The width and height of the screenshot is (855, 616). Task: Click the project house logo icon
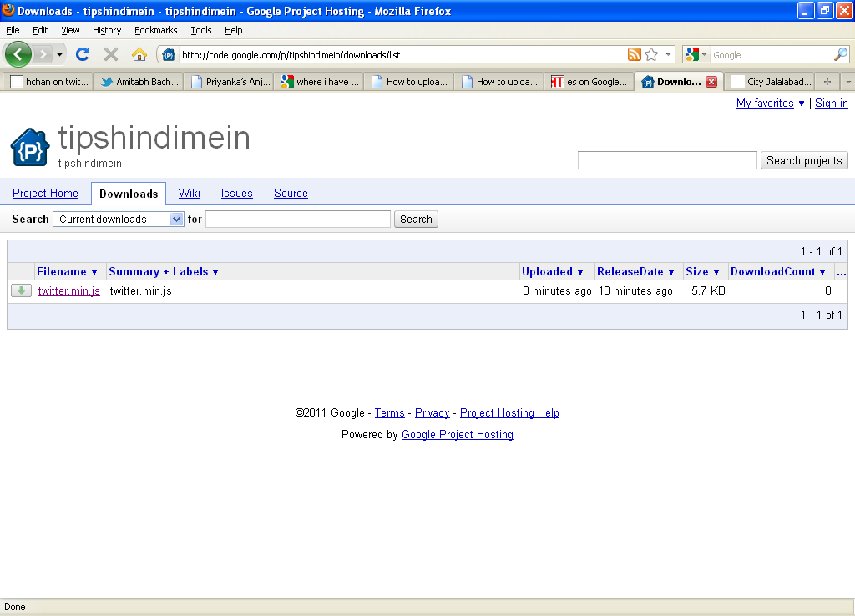[x=30, y=147]
